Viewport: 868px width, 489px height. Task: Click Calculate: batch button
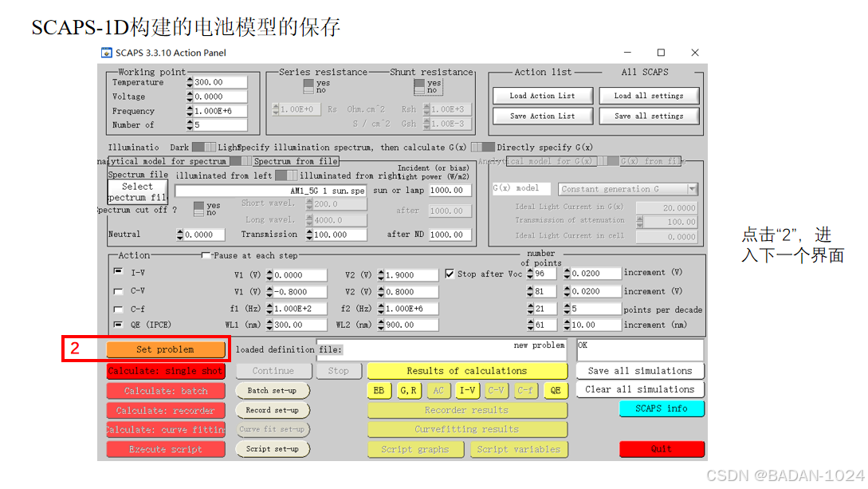click(x=166, y=391)
